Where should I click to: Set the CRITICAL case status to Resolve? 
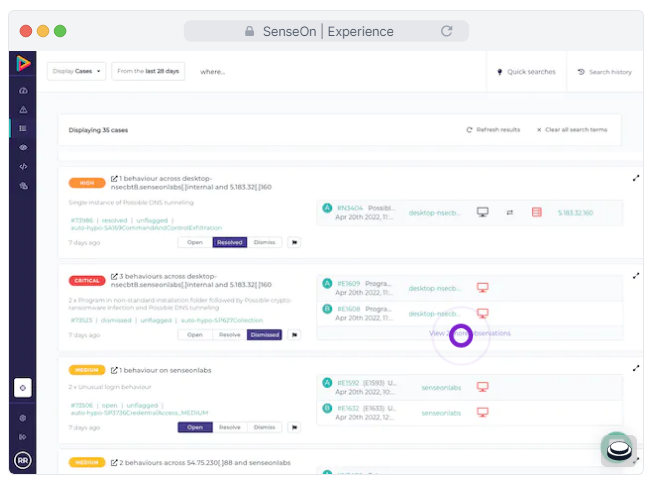point(229,335)
